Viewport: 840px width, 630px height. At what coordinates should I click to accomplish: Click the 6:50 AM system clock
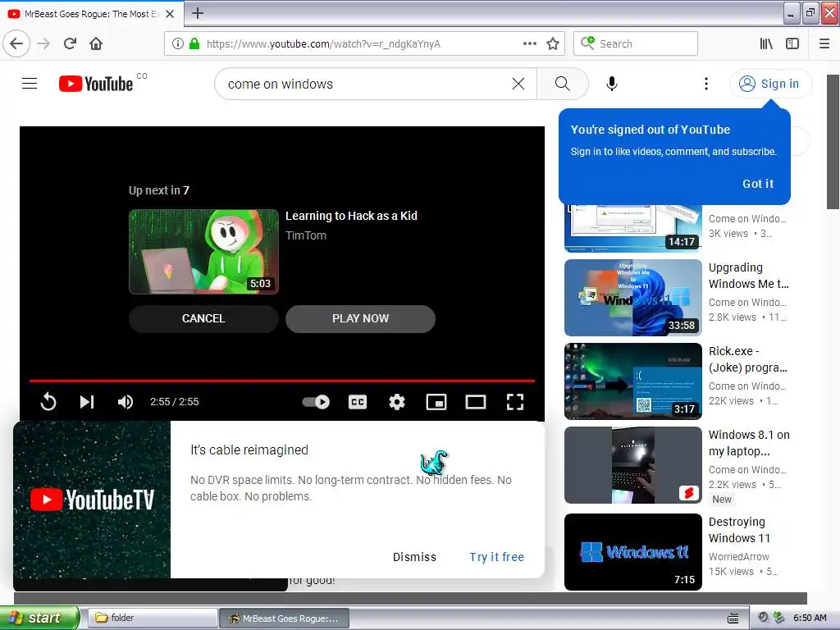[810, 618]
